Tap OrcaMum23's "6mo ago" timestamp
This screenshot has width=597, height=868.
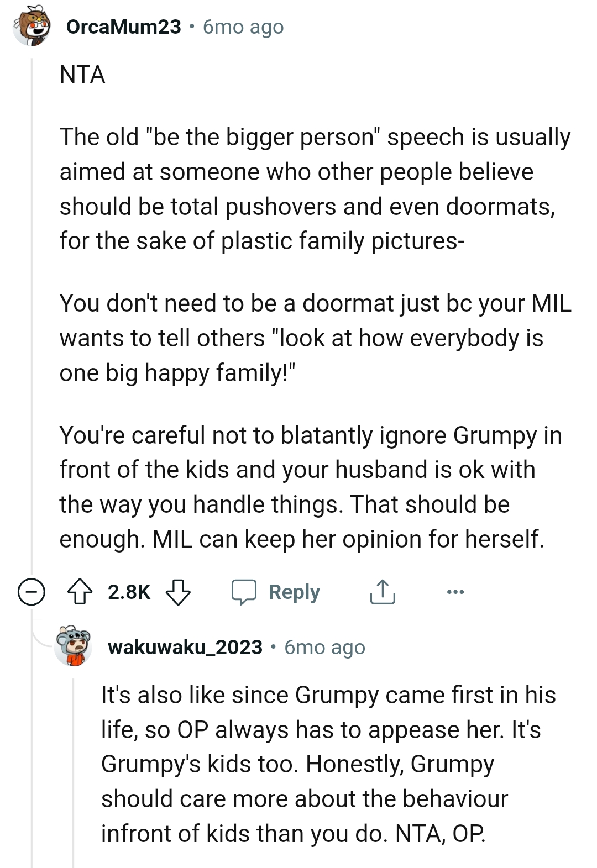pyautogui.click(x=243, y=27)
